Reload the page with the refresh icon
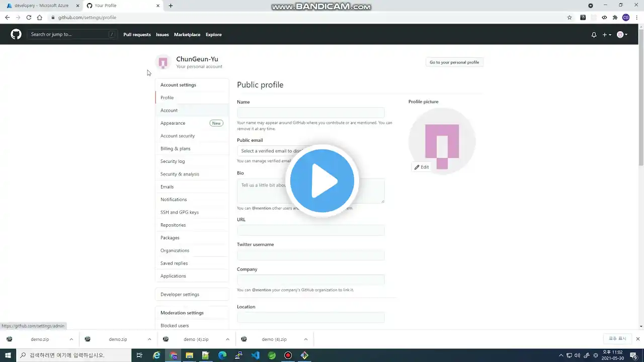Viewport: 644px width, 362px height. pos(29,17)
